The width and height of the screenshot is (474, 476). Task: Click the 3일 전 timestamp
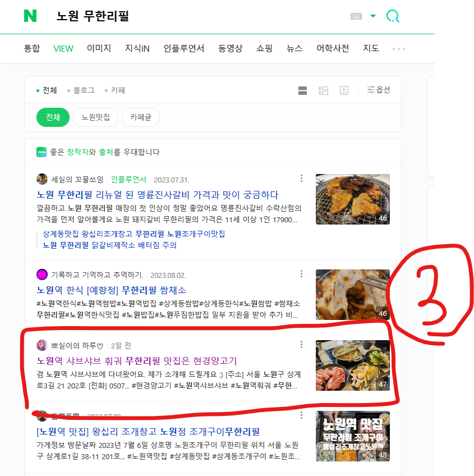coord(121,346)
